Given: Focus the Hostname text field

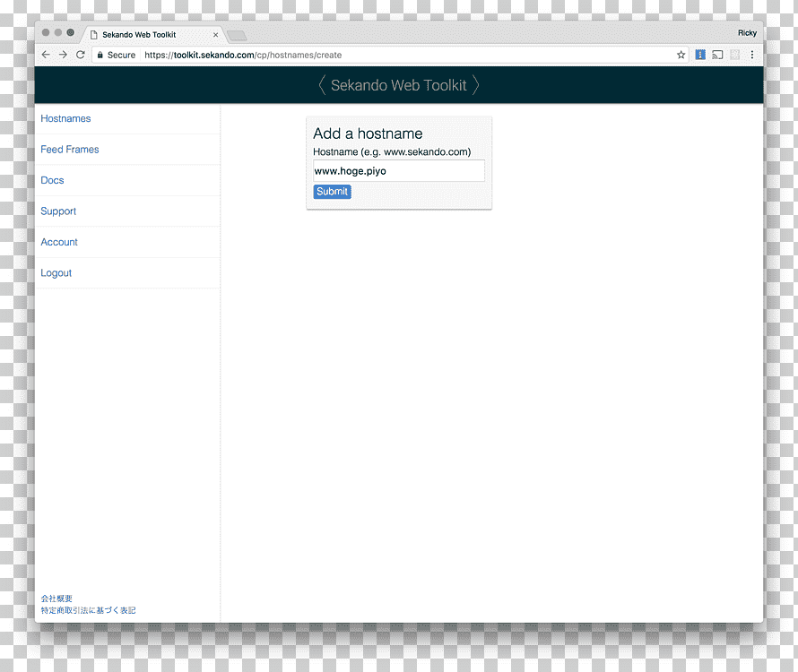Looking at the screenshot, I should [399, 171].
